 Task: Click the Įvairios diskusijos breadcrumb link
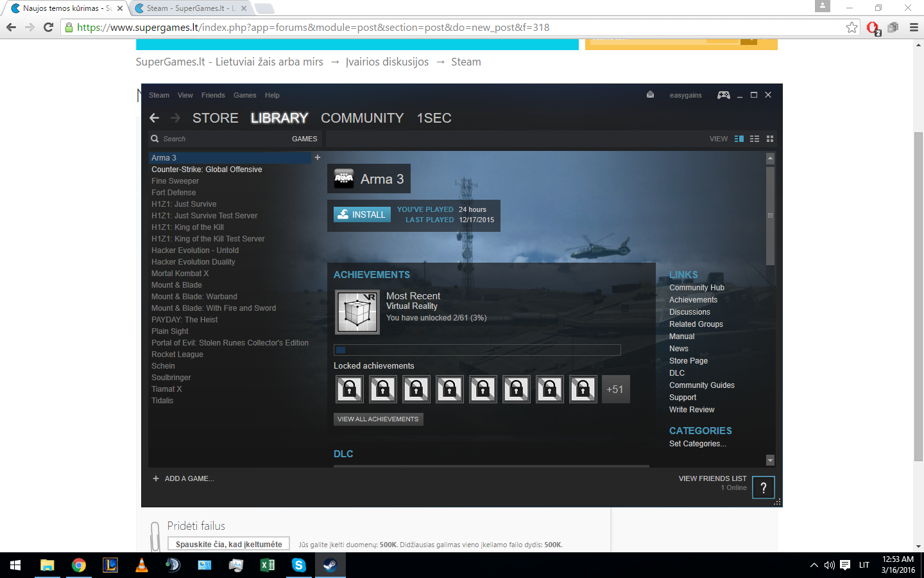point(387,62)
